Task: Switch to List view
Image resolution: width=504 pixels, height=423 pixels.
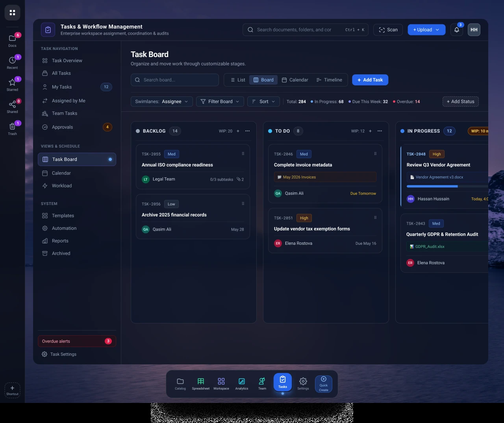Action: pyautogui.click(x=238, y=80)
